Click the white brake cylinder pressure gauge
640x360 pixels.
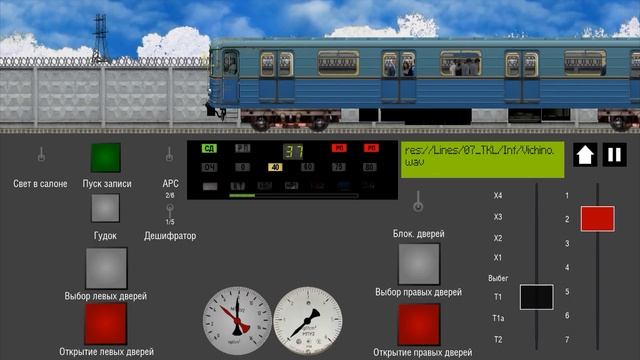click(308, 321)
